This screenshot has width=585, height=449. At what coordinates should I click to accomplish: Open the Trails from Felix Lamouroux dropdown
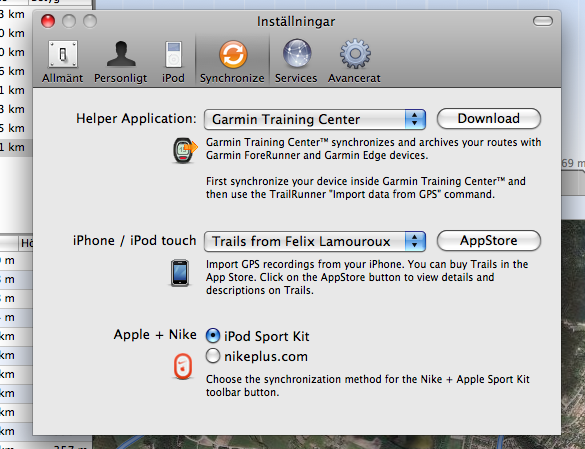315,241
